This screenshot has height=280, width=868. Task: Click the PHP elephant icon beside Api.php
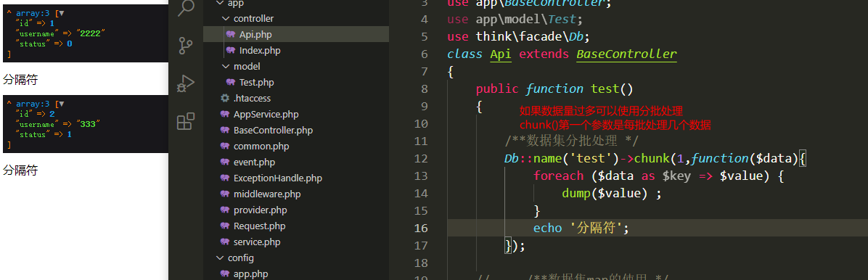click(x=231, y=34)
